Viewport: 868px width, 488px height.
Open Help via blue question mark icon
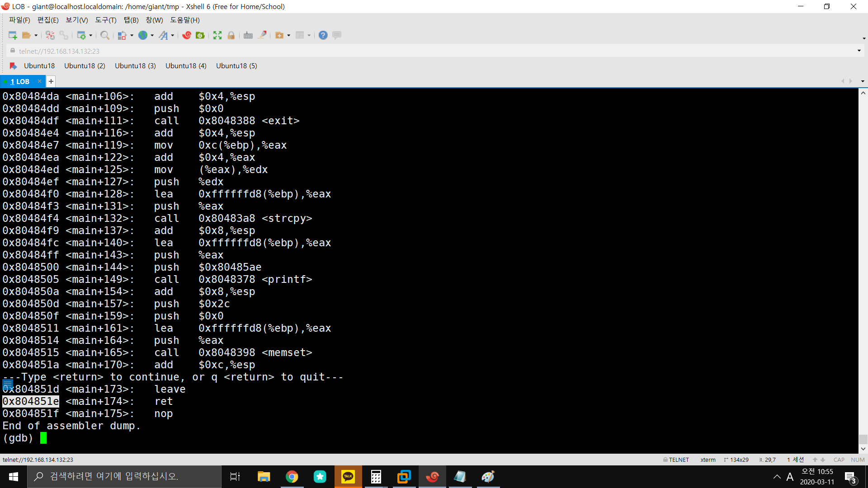click(323, 35)
